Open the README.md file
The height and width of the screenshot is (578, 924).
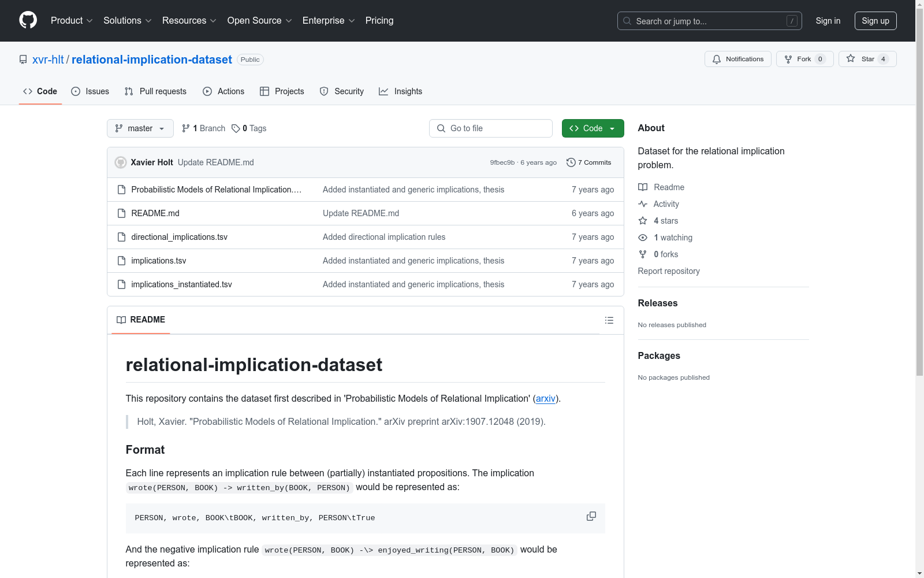tap(155, 213)
